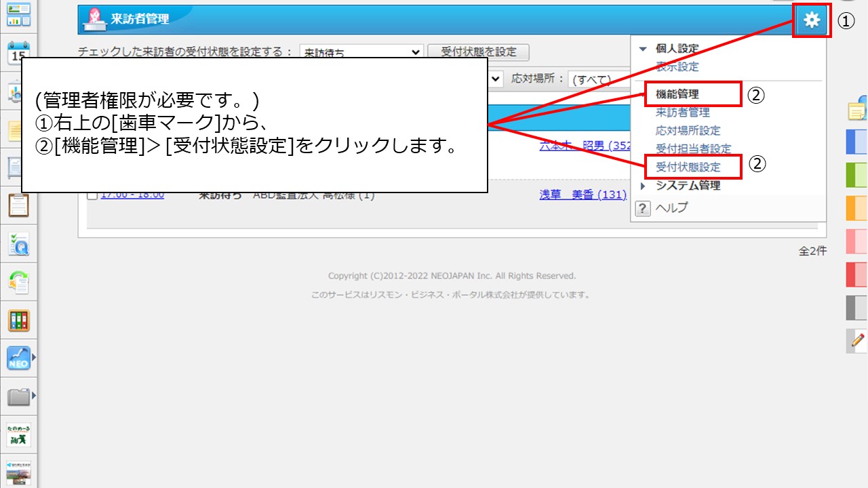Click the 来訪者管理 header icon

[x=94, y=20]
